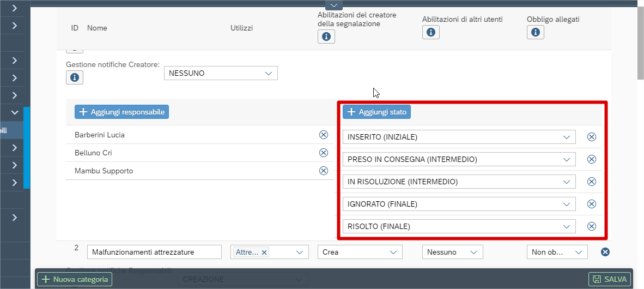Viewport: 644px width, 289px height.
Task: Click Aggiungi stato button
Action: click(x=376, y=112)
